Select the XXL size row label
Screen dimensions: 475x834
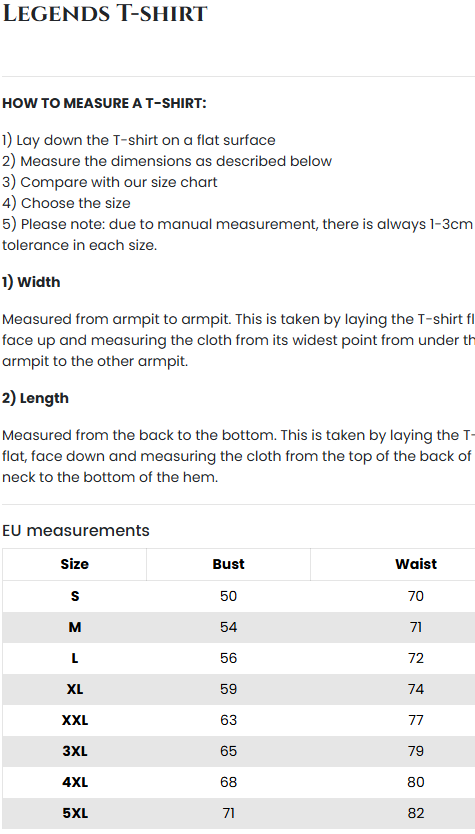75,720
